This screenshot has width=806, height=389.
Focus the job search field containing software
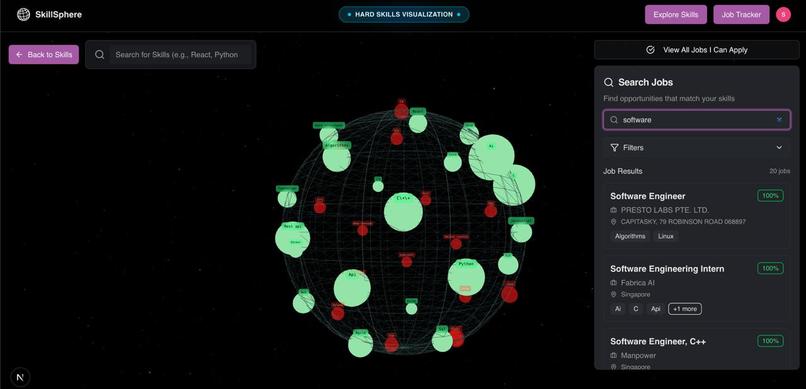click(697, 120)
